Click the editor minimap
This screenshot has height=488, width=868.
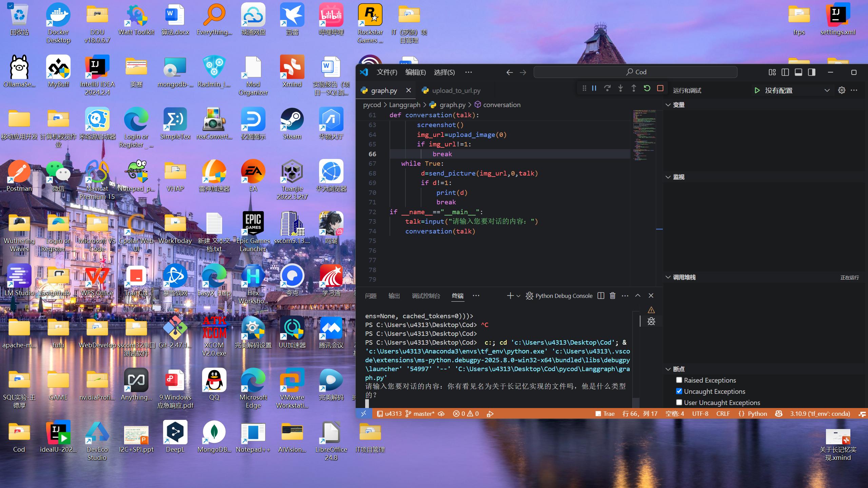(644, 135)
